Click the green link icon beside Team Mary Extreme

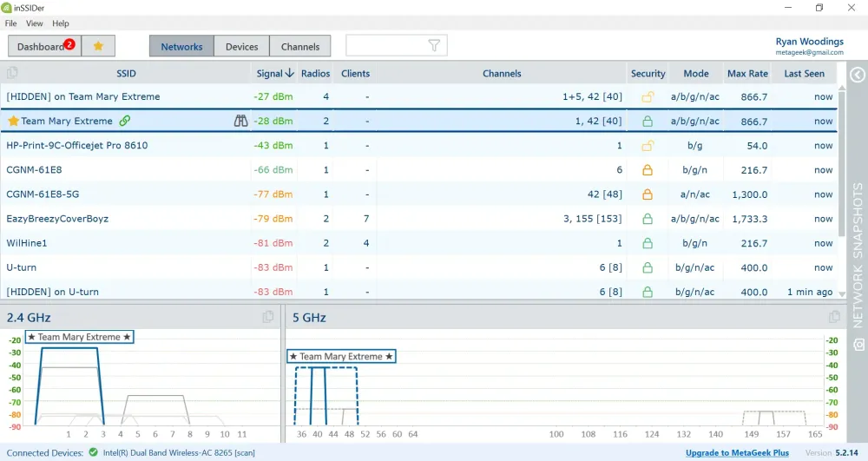[x=125, y=122]
